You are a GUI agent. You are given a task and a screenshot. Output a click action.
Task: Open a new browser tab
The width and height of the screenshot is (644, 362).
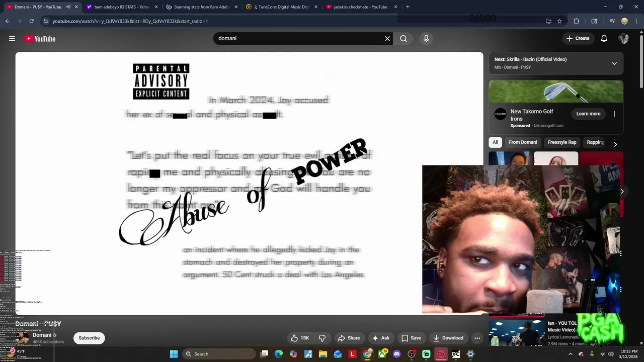click(408, 7)
